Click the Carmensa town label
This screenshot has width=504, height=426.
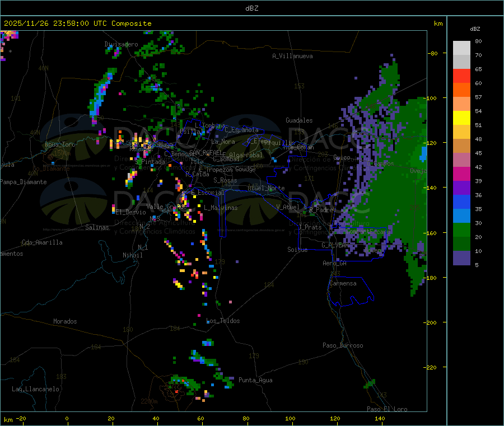coord(343,283)
